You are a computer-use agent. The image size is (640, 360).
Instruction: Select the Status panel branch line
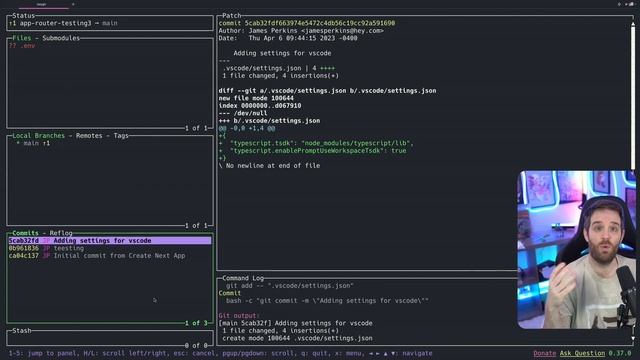(63, 23)
